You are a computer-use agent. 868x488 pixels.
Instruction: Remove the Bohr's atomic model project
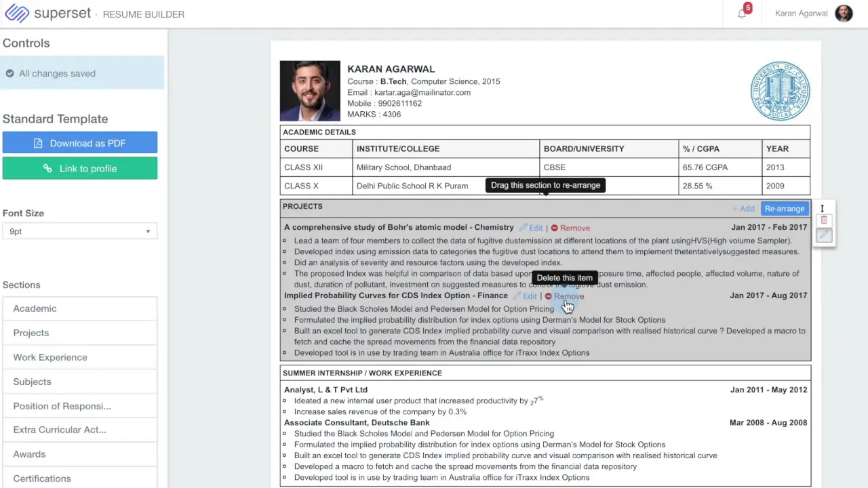[571, 228]
